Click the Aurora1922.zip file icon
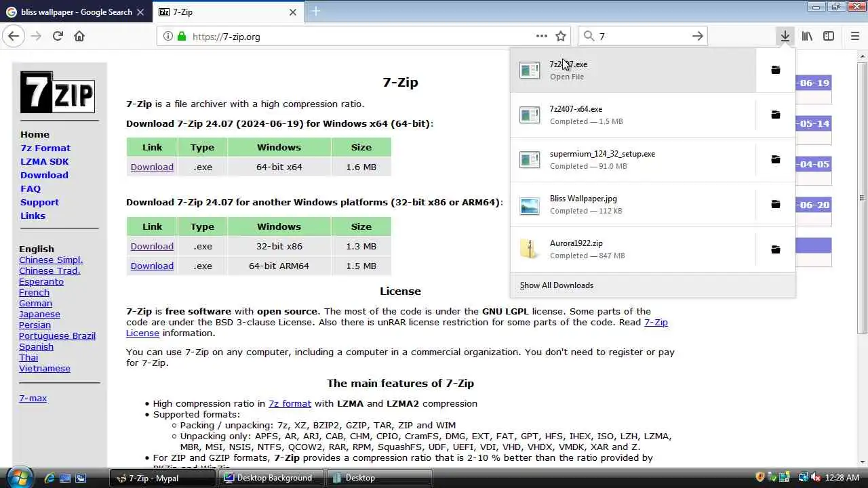868x488 pixels. (x=530, y=249)
